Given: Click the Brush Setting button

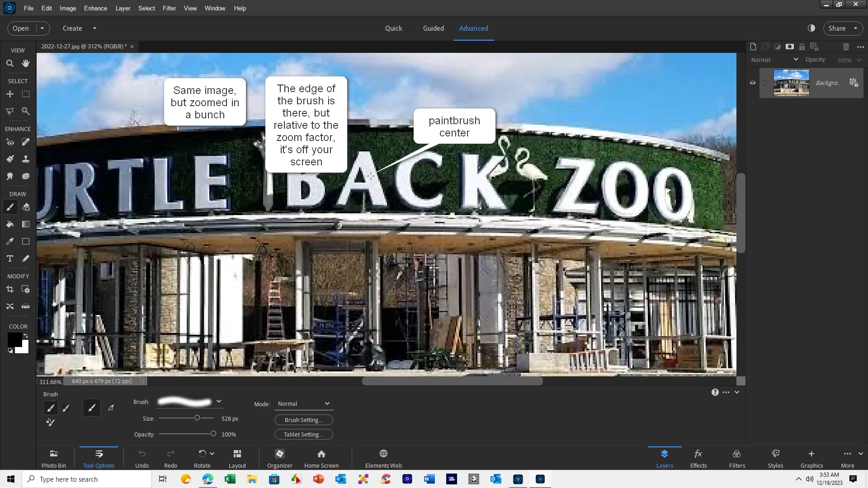Looking at the screenshot, I should (303, 420).
